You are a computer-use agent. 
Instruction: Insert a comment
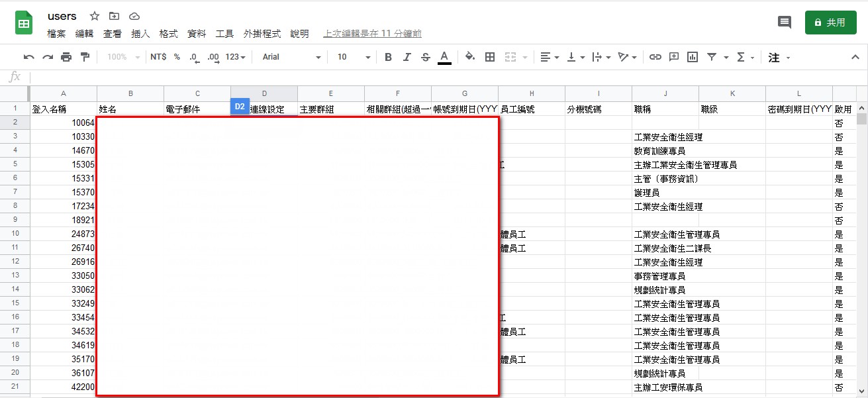point(674,57)
